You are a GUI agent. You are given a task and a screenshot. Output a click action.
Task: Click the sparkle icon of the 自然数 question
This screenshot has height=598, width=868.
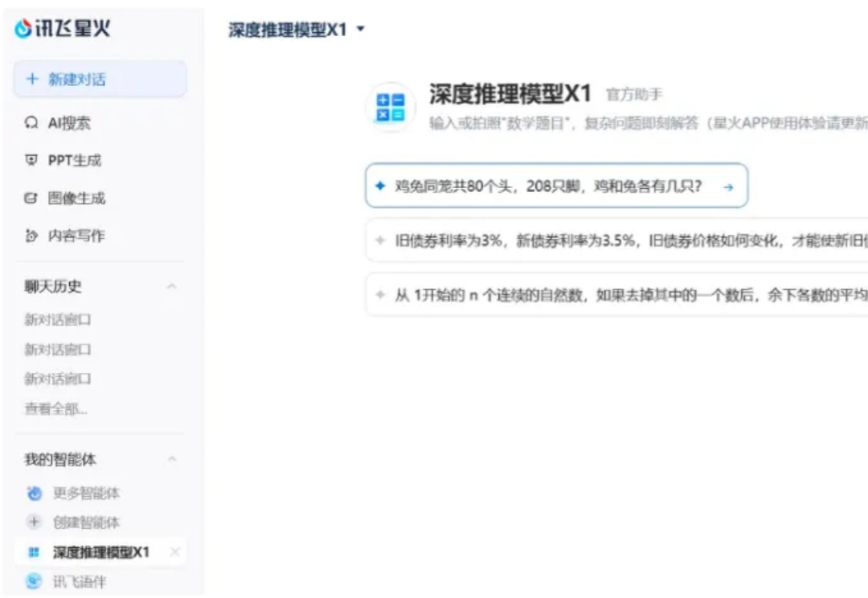coord(380,294)
